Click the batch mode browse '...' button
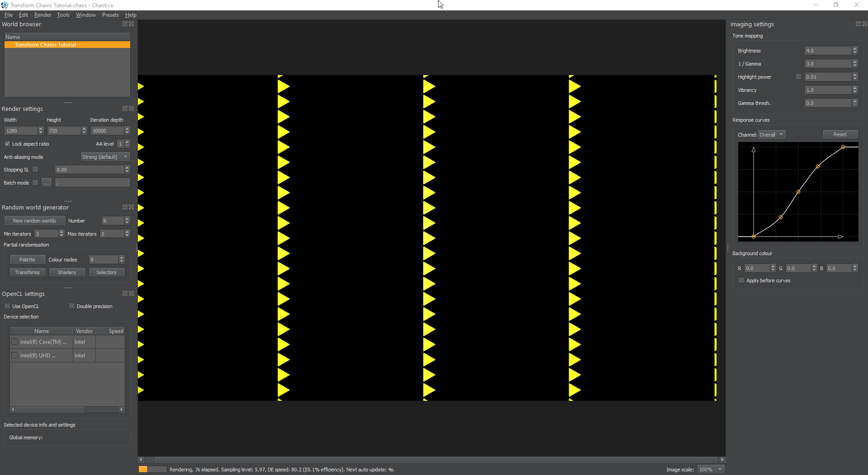The width and height of the screenshot is (868, 475). click(x=47, y=183)
